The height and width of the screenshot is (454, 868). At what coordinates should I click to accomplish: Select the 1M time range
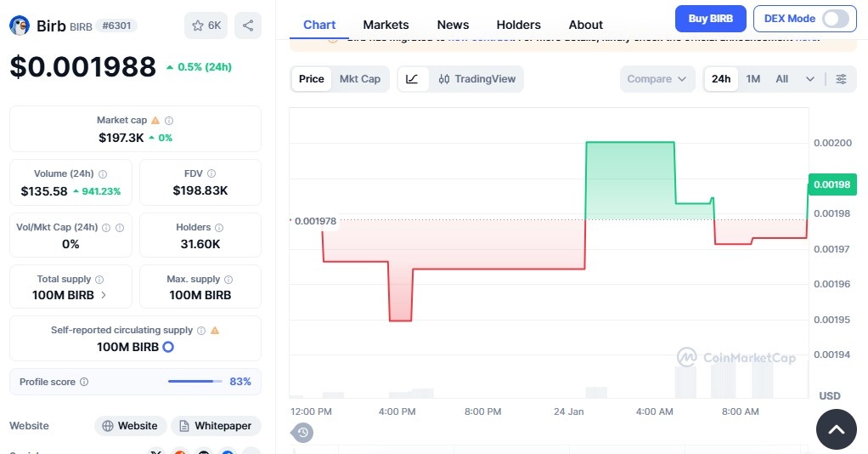(752, 79)
